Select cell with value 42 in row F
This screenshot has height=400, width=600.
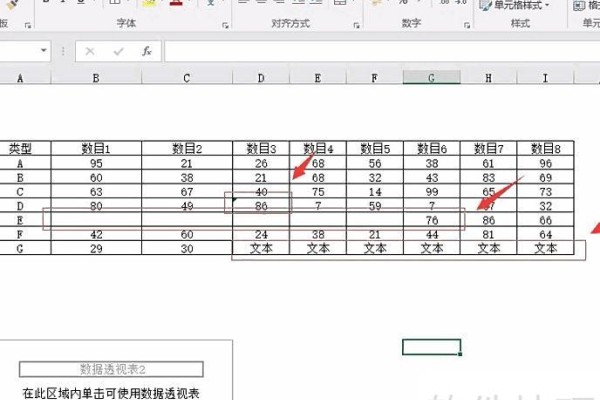point(96,234)
